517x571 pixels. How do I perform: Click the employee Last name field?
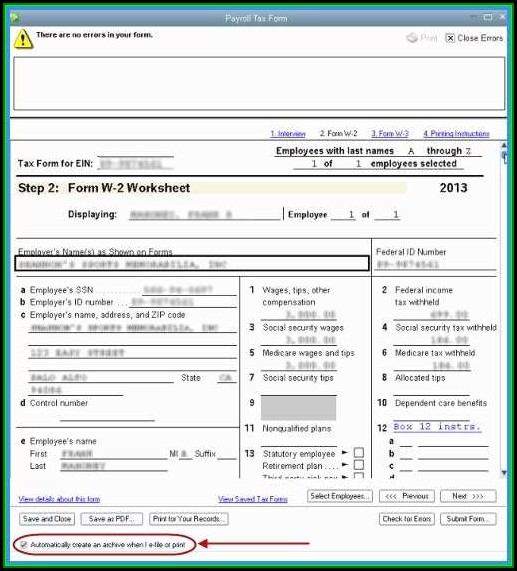114,466
